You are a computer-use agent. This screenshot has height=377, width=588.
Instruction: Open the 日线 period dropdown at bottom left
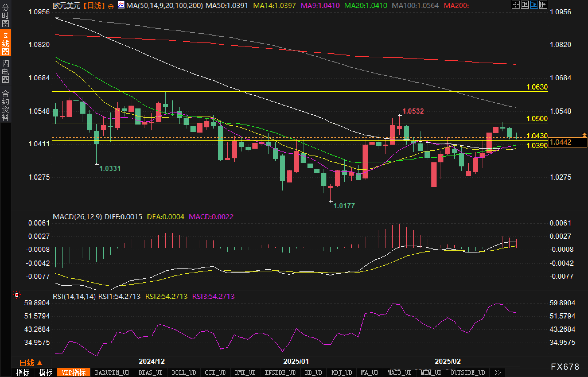(31, 363)
